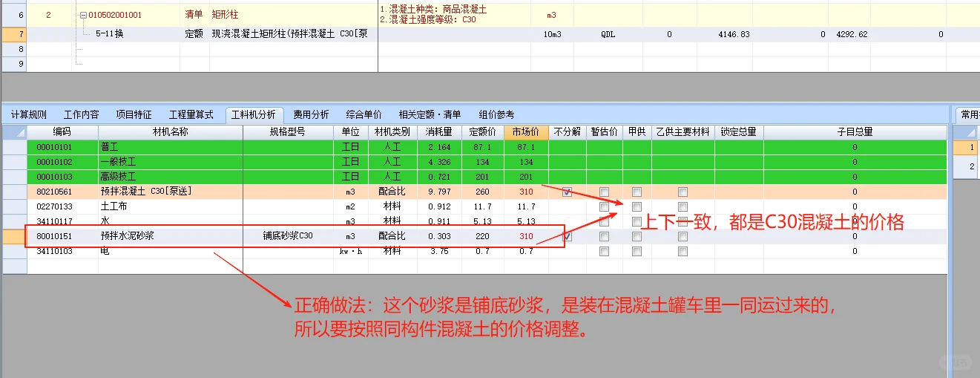Viewport: 980px width, 378px height.
Task: Click quota price 220 for 预拌水泥砂浆
Action: pyautogui.click(x=484, y=236)
